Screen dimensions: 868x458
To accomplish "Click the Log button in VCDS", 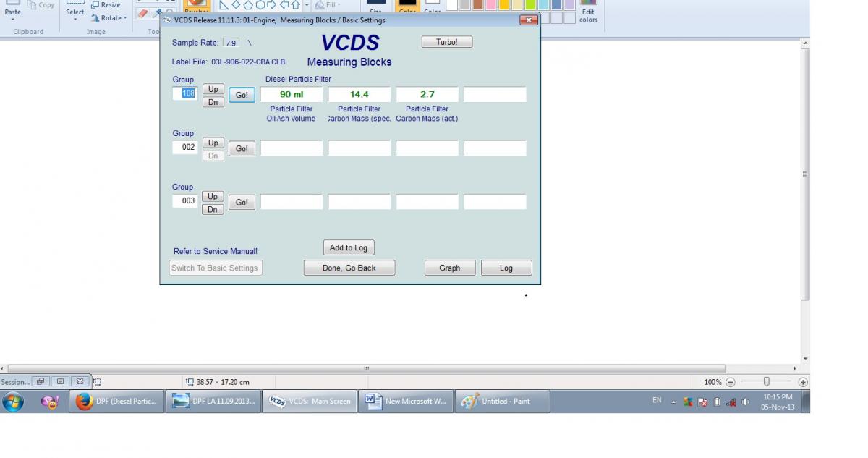I will tap(506, 268).
